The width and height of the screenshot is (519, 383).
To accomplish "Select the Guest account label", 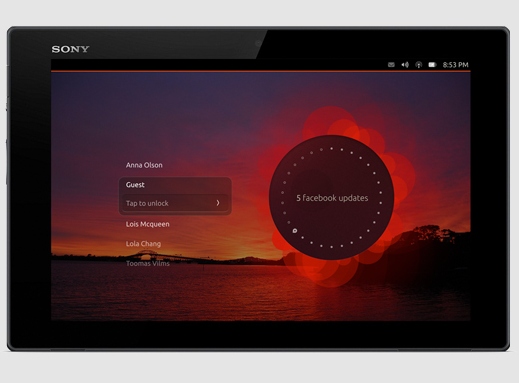I will (135, 185).
